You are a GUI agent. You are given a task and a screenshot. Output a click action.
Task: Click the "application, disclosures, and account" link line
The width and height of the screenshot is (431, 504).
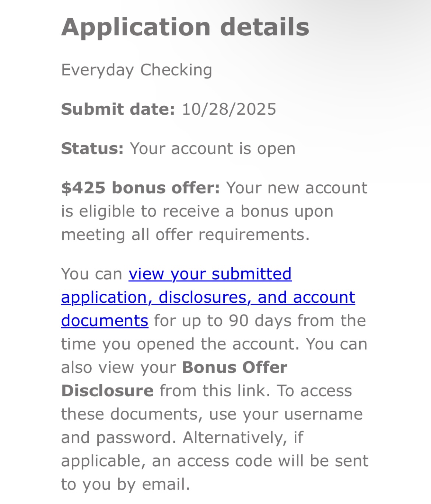click(208, 298)
